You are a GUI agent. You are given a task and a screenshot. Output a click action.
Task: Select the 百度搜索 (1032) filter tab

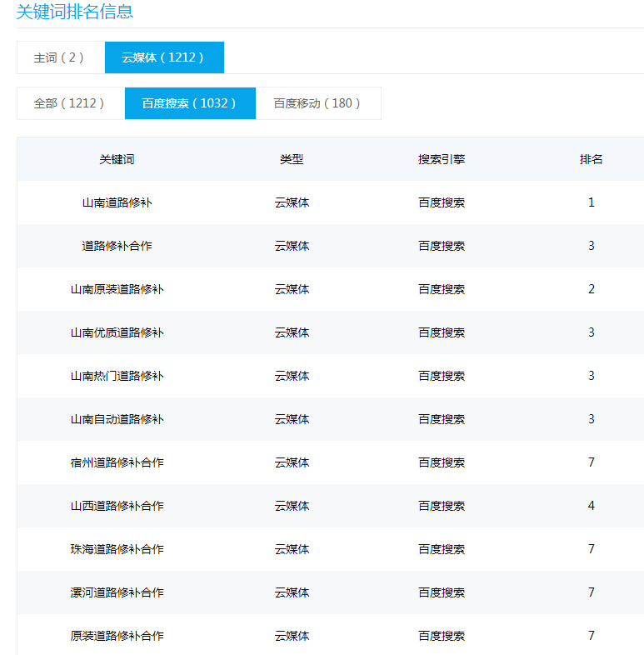tap(190, 103)
